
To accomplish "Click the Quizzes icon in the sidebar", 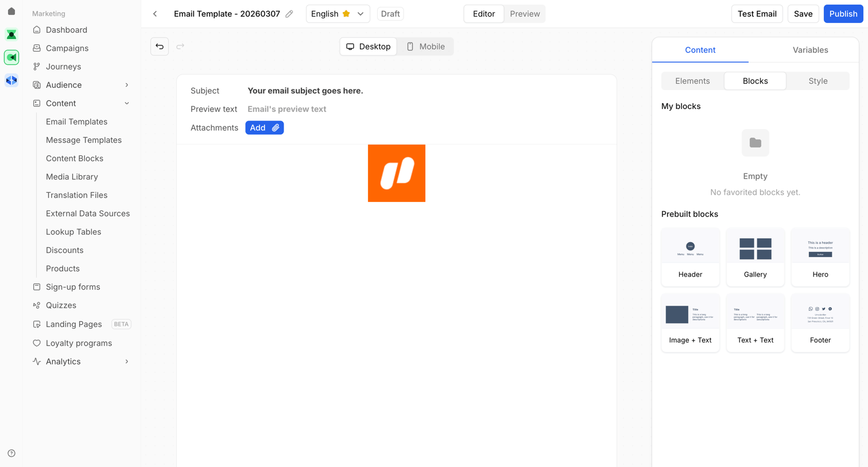I will tap(37, 305).
